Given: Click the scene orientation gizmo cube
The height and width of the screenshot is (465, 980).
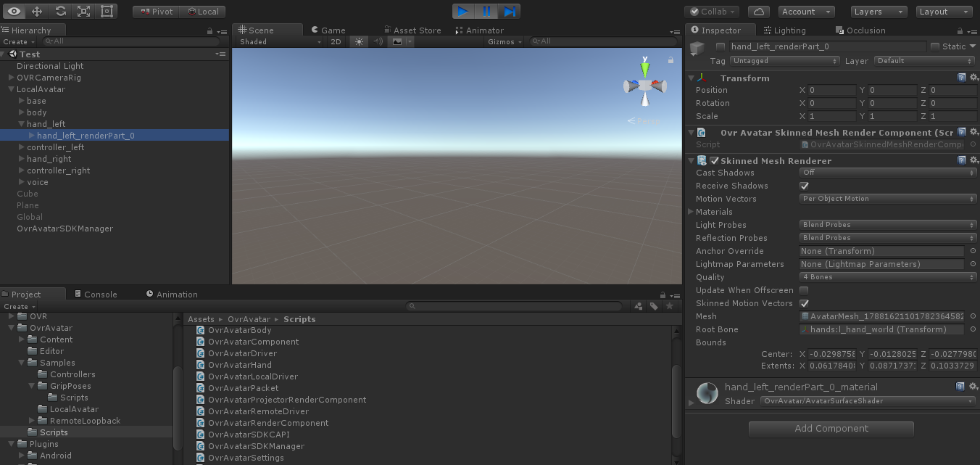Looking at the screenshot, I should 645,86.
